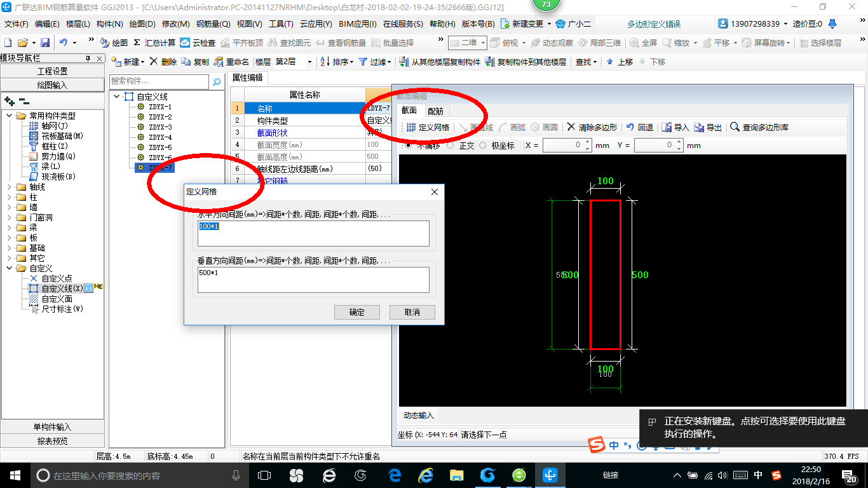Open the 文件(F) menu

pyautogui.click(x=17, y=24)
